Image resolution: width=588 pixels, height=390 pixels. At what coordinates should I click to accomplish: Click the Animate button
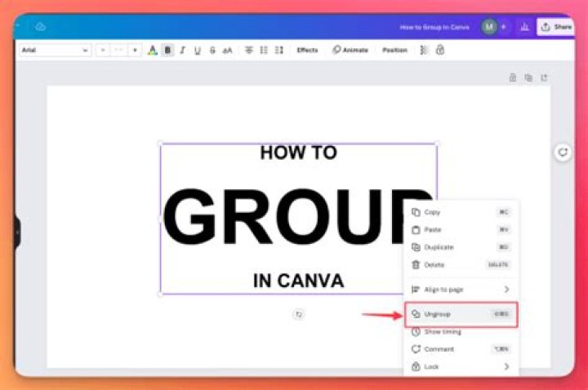[x=350, y=50]
